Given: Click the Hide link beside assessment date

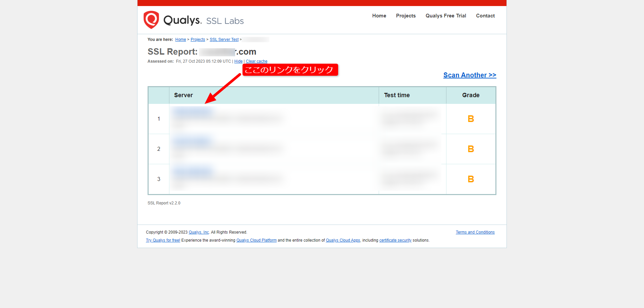Looking at the screenshot, I should [x=238, y=61].
